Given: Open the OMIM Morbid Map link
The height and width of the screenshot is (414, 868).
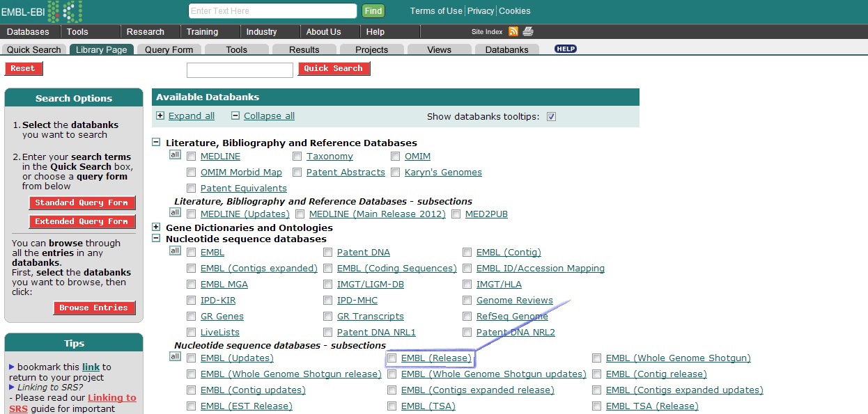Looking at the screenshot, I should pos(241,173).
